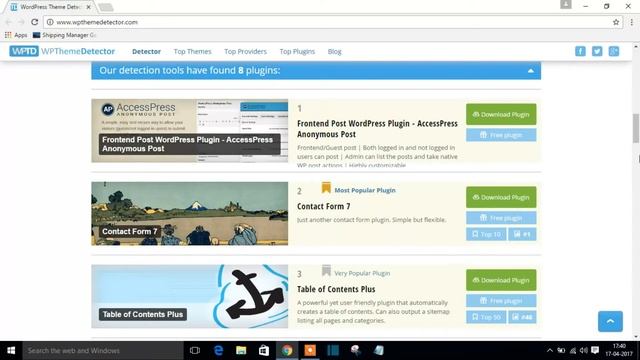Open the Frontend Post WordPress Plugin title link
Image resolution: width=640 pixels, height=360 pixels.
pyautogui.click(x=377, y=129)
